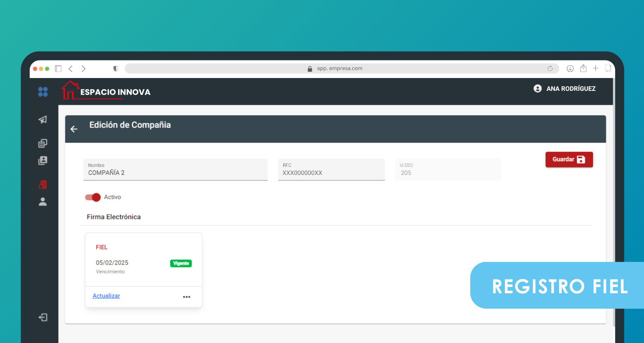Screen dimensions: 644x343
Task: Click the browser share icon
Action: 583,69
